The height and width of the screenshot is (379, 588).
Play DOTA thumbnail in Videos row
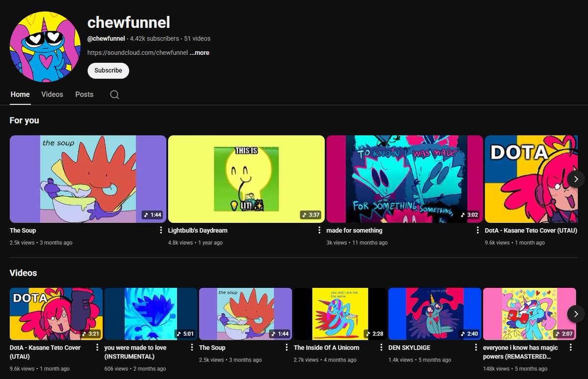click(x=56, y=314)
